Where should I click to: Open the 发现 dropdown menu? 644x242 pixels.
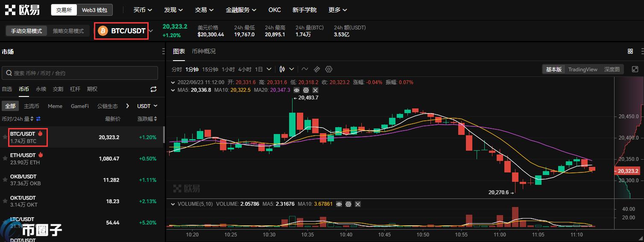point(173,10)
